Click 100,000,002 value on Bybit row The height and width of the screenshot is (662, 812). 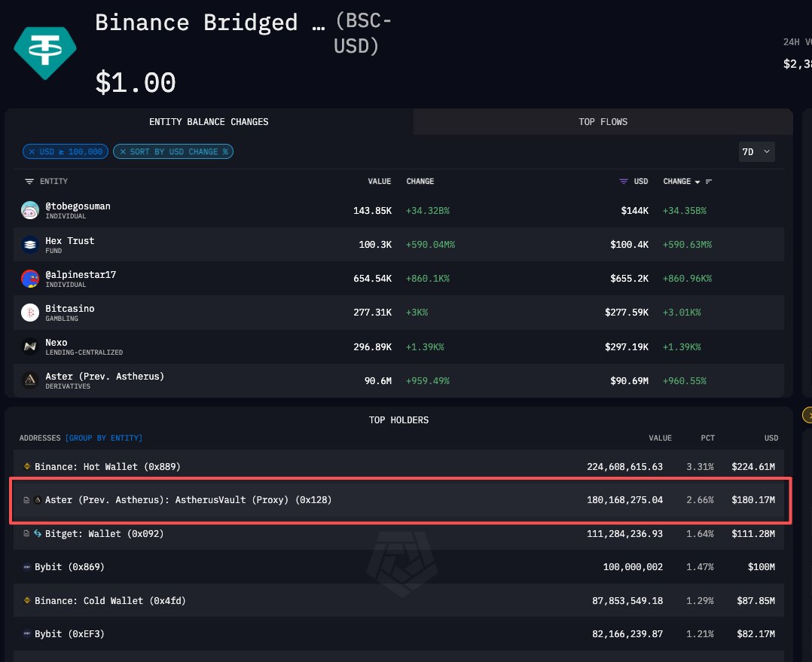(x=633, y=567)
